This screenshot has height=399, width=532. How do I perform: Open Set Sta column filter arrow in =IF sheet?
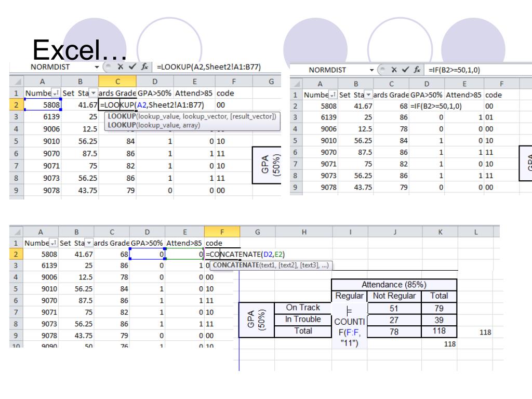click(368, 95)
